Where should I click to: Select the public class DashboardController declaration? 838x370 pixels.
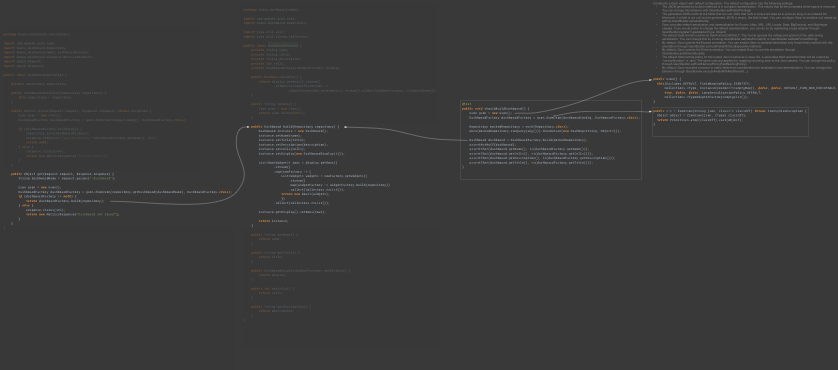point(34,75)
